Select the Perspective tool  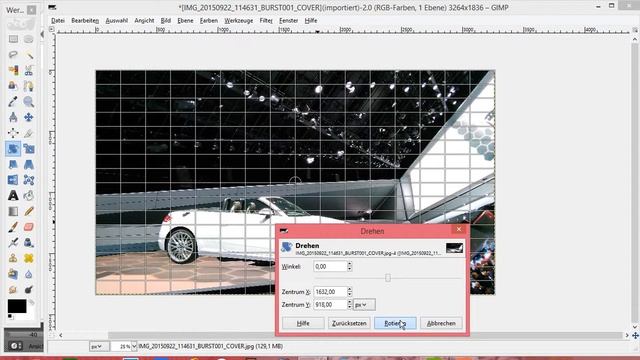[x=29, y=164]
